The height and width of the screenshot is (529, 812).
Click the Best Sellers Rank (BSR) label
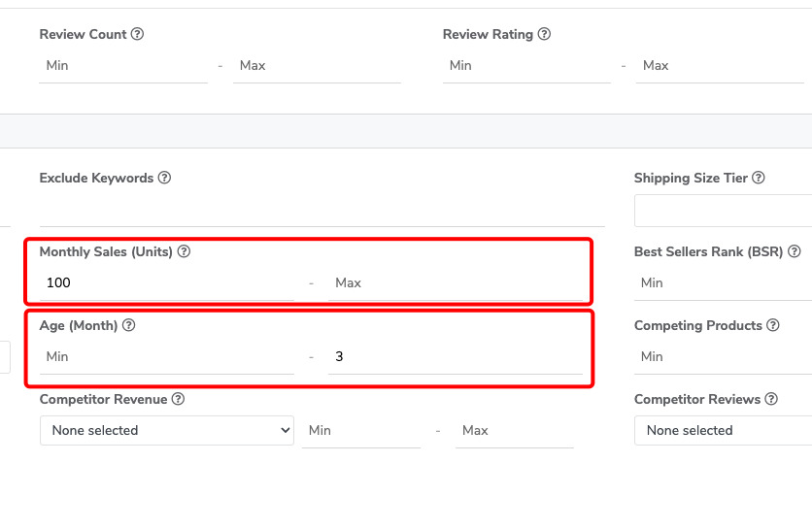point(708,251)
